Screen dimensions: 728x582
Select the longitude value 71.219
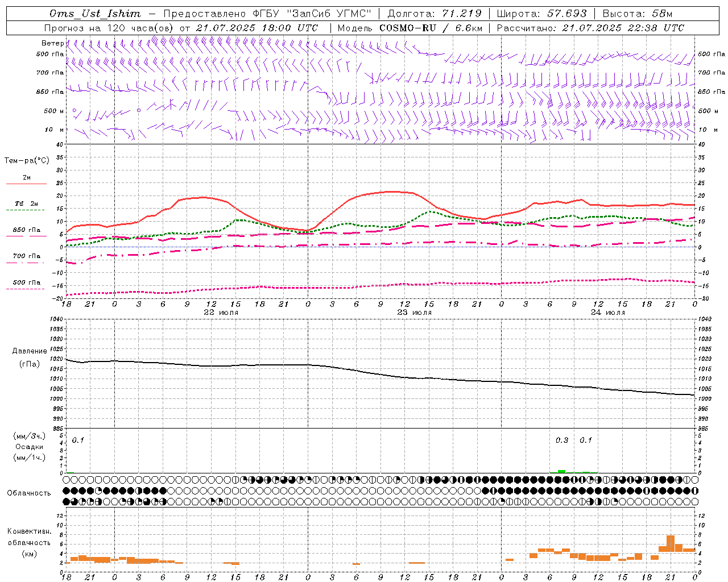[x=462, y=14]
